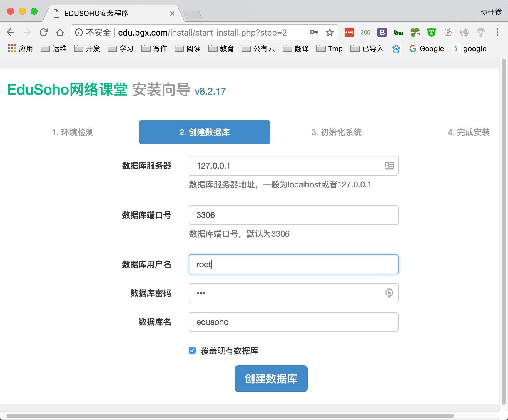Click the grey umbrella extension icon

point(481,32)
